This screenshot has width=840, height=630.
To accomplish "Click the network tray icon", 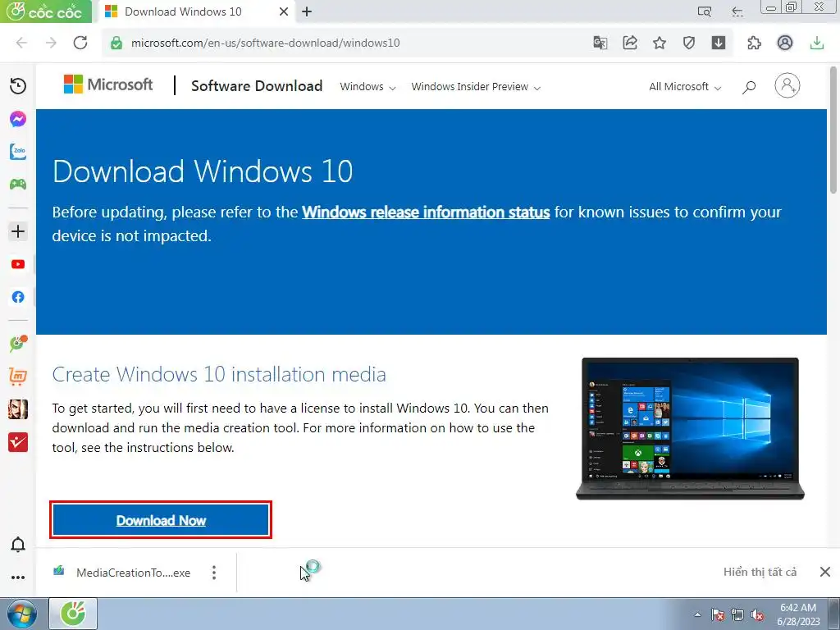I will [x=737, y=614].
